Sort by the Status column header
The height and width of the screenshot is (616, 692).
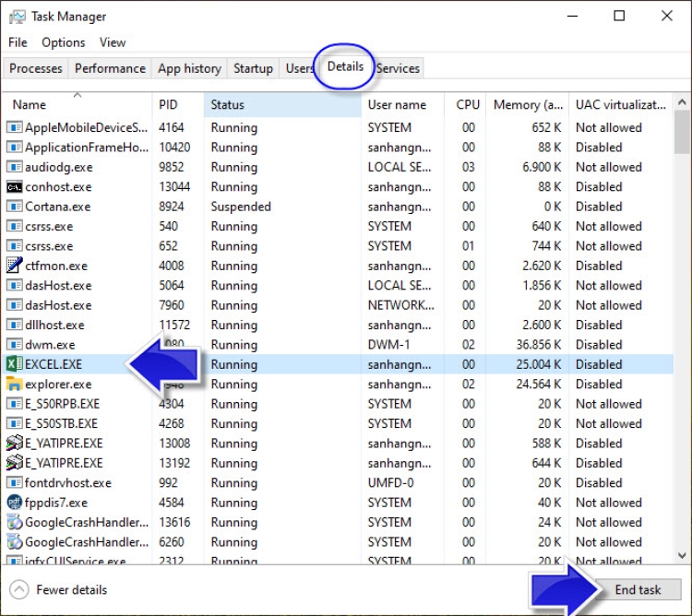[228, 105]
